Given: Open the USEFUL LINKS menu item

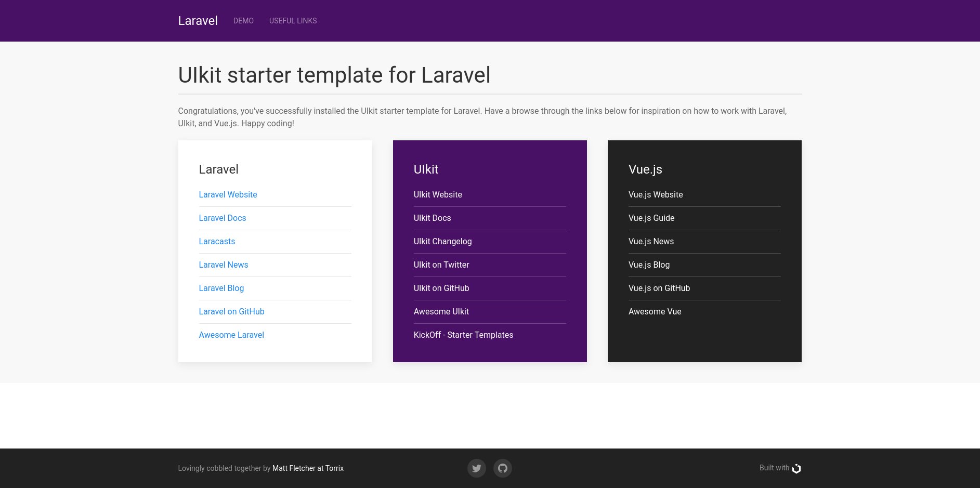Looking at the screenshot, I should coord(293,21).
